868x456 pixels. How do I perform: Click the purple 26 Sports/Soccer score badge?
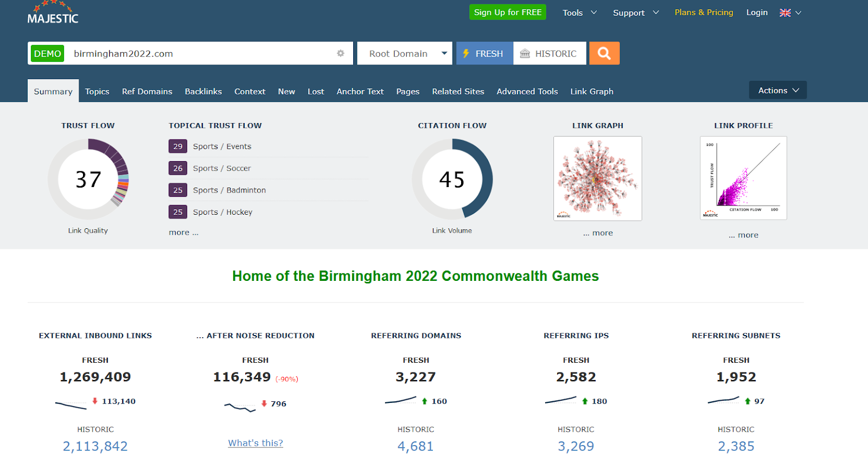(178, 168)
